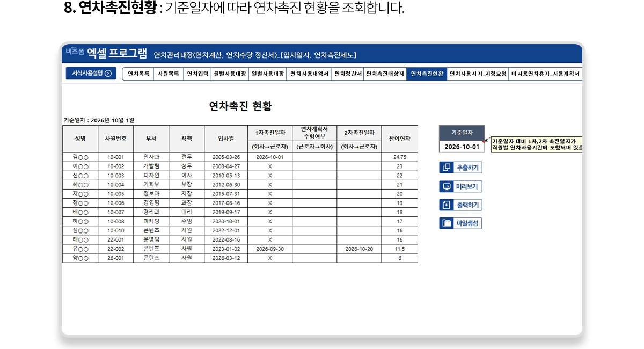Click the 상무 position cell
The image size is (644, 349).
pyautogui.click(x=187, y=166)
